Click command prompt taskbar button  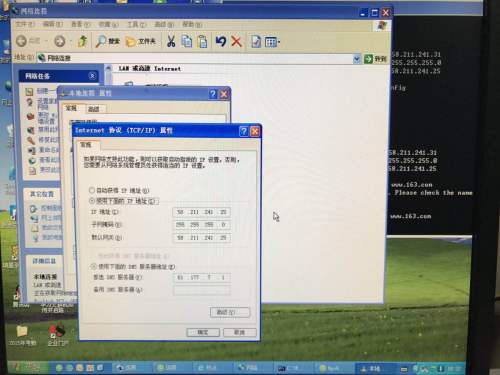click(x=292, y=368)
